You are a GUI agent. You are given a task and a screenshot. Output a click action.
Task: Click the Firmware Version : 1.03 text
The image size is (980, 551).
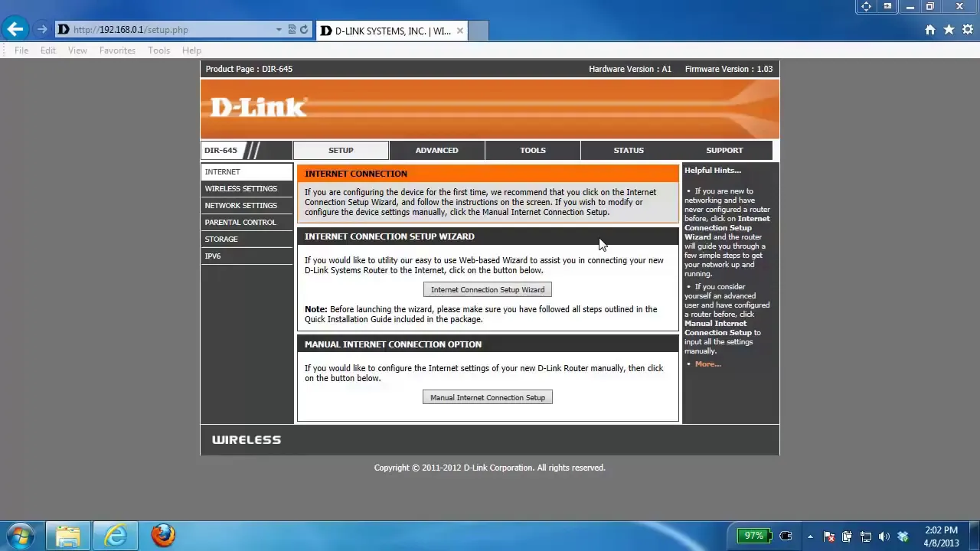(729, 69)
